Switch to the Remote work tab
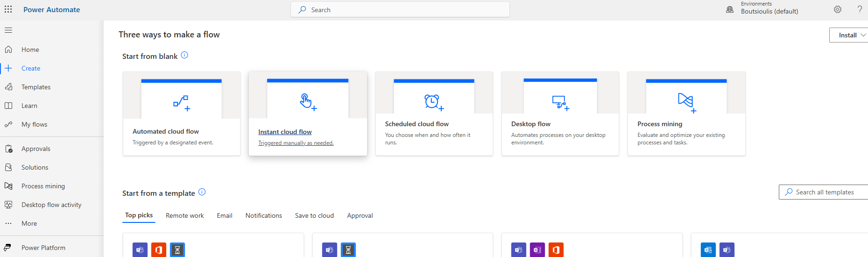This screenshot has height=257, width=868. (x=185, y=215)
